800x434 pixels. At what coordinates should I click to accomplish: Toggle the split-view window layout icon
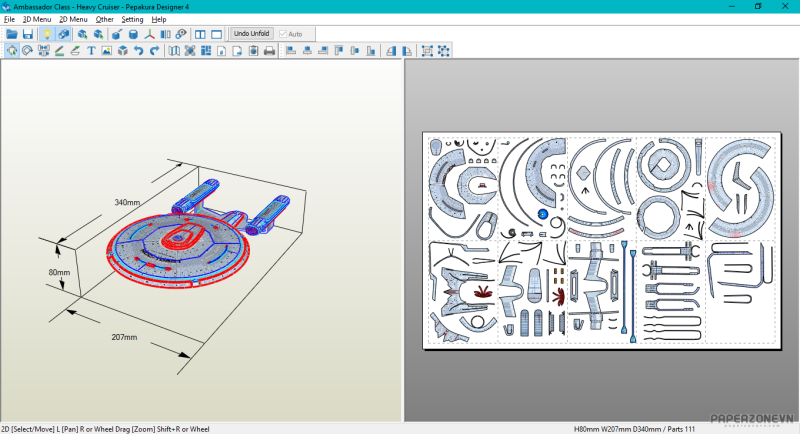tap(200, 34)
